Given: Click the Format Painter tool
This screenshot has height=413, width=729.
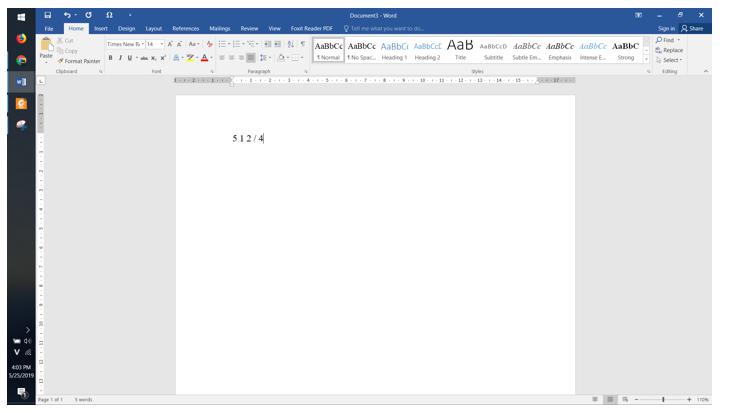Looking at the screenshot, I should click(80, 61).
